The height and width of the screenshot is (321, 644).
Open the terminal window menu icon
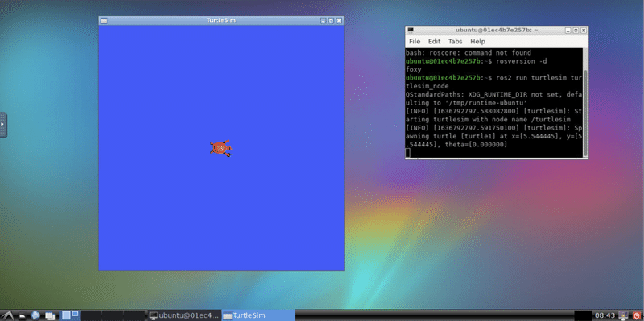click(x=411, y=31)
